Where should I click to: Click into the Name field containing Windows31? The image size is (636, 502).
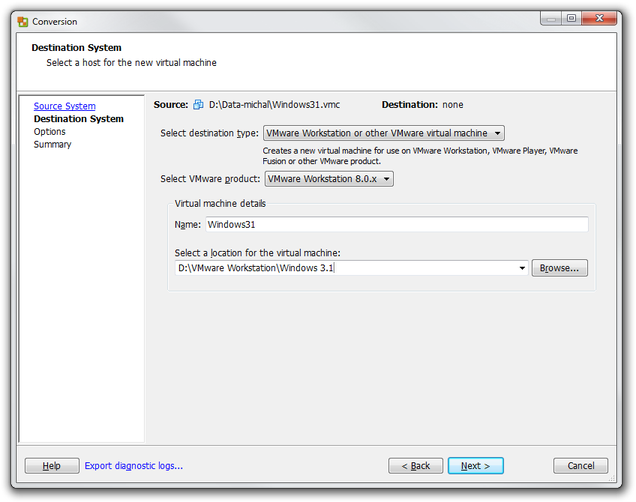pos(397,224)
